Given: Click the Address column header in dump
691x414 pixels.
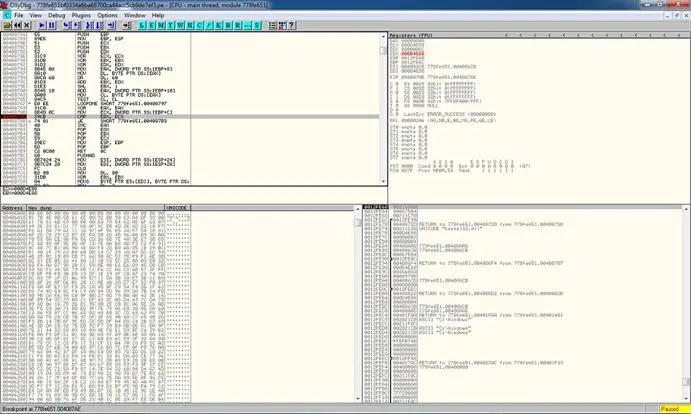Looking at the screenshot, I should 14,208.
